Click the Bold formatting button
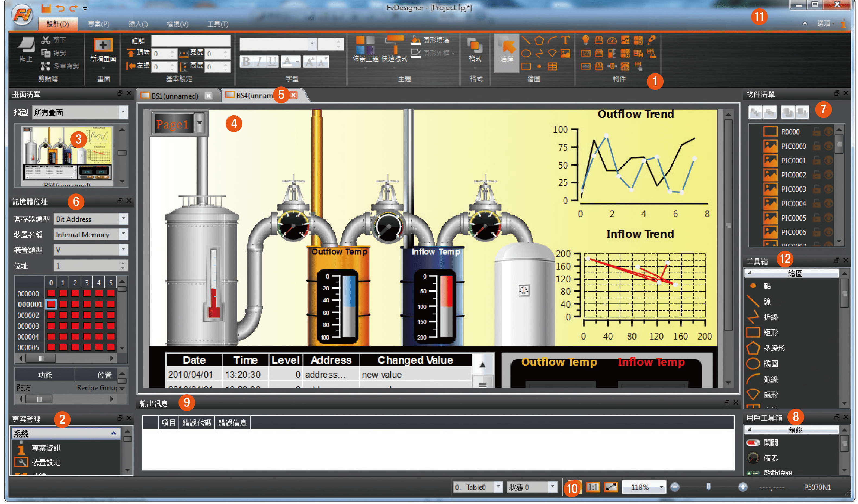Screen dimensions: 858x504 point(246,62)
